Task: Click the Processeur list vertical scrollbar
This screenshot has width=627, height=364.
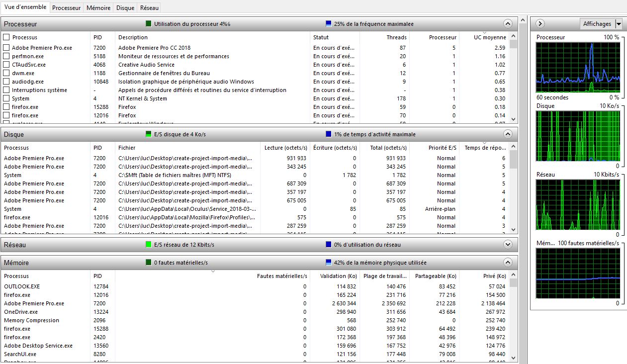Action: (x=514, y=78)
